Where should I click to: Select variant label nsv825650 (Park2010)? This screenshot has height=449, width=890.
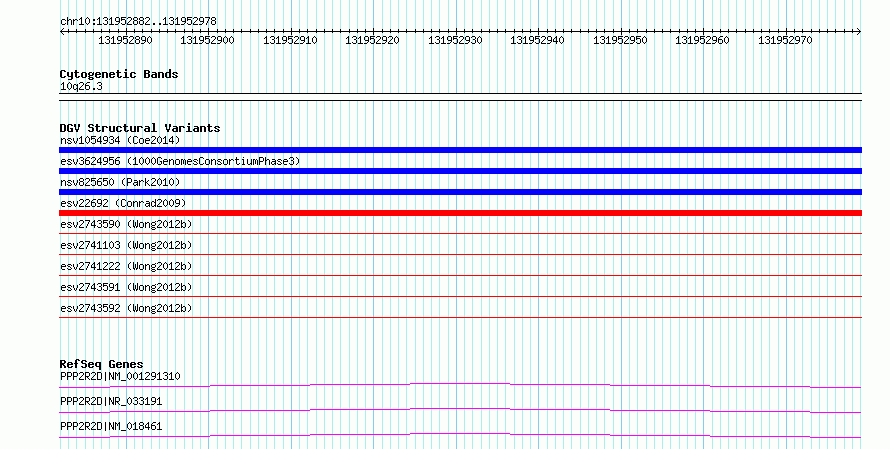[120, 182]
